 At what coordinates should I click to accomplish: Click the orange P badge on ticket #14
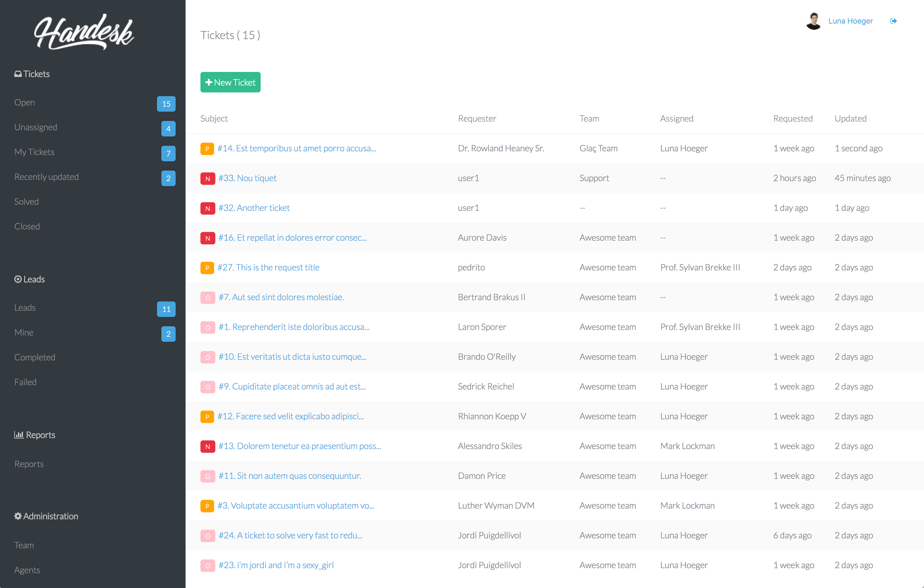coord(207,149)
